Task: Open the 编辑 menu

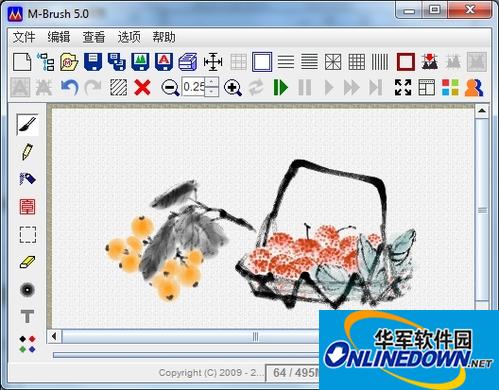Action: click(x=59, y=37)
